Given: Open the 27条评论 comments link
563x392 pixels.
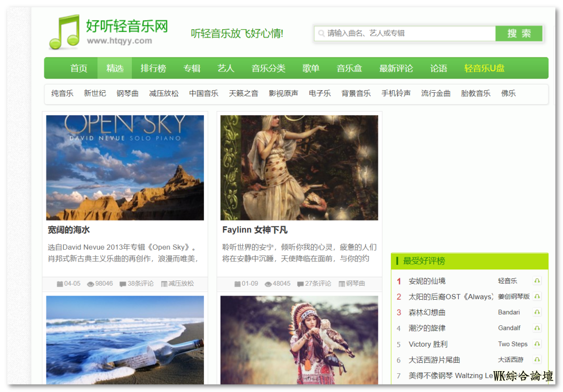Looking at the screenshot, I should (318, 284).
